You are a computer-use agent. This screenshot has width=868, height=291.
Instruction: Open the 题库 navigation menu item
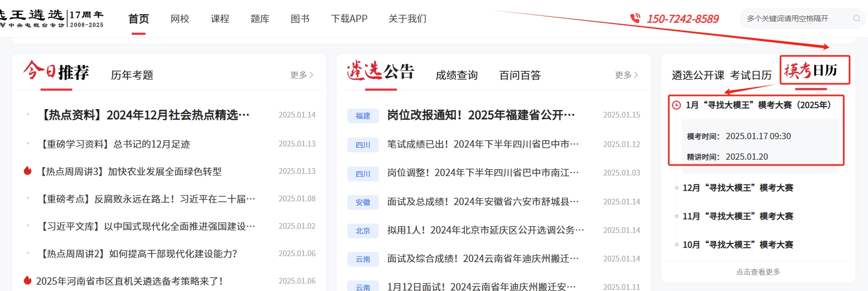click(260, 19)
